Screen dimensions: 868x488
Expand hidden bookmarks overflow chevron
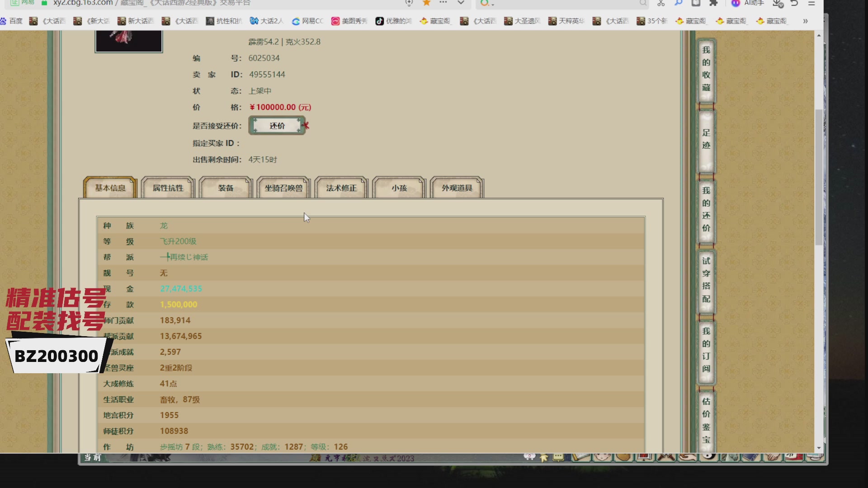(805, 21)
